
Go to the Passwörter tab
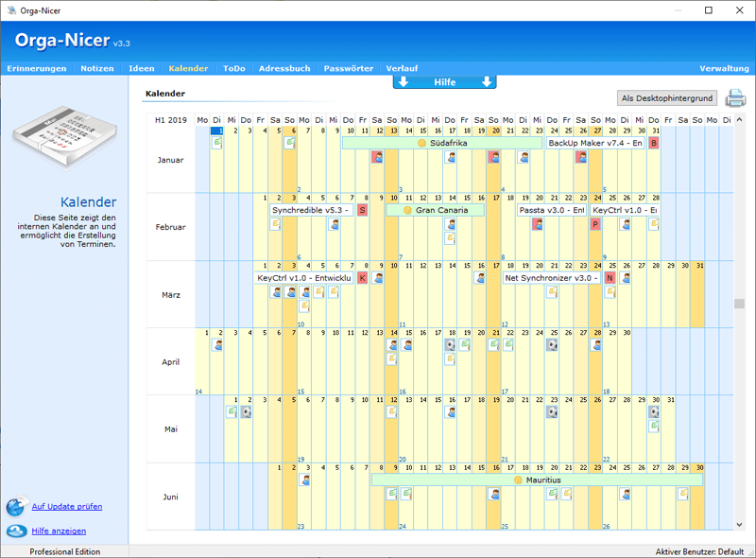(350, 69)
